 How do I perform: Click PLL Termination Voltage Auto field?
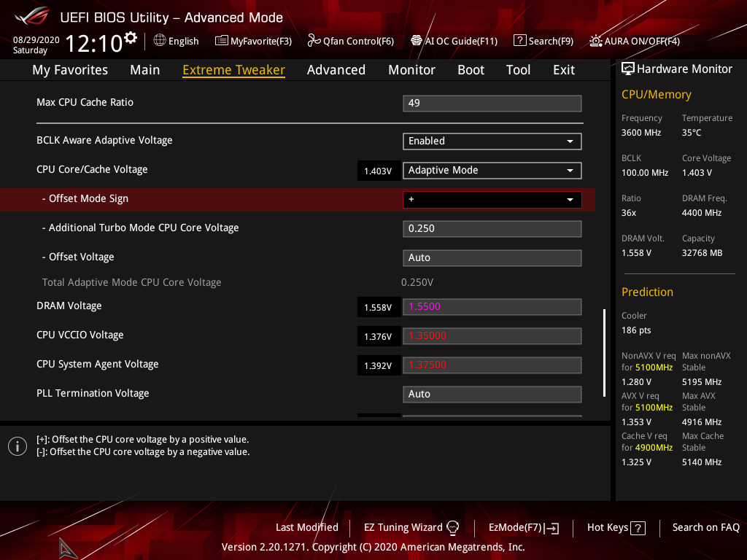pos(492,394)
